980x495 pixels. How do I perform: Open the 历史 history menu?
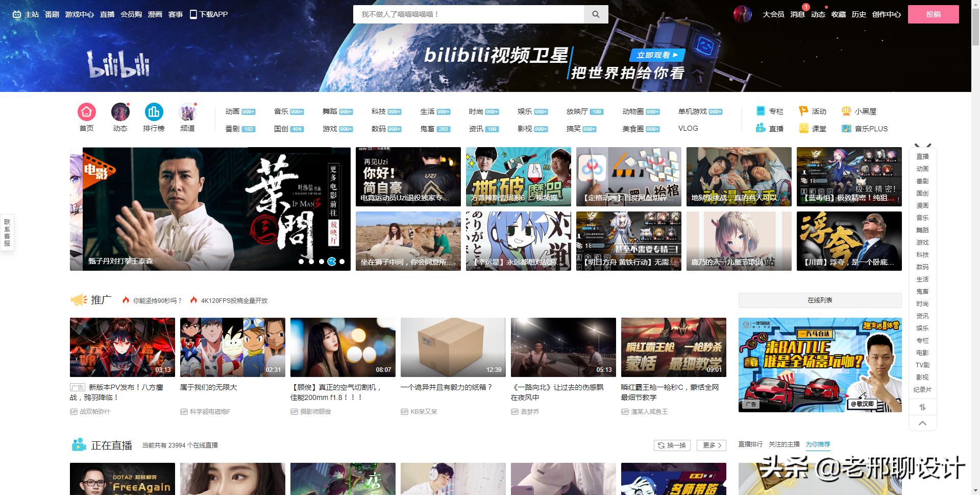tap(859, 14)
